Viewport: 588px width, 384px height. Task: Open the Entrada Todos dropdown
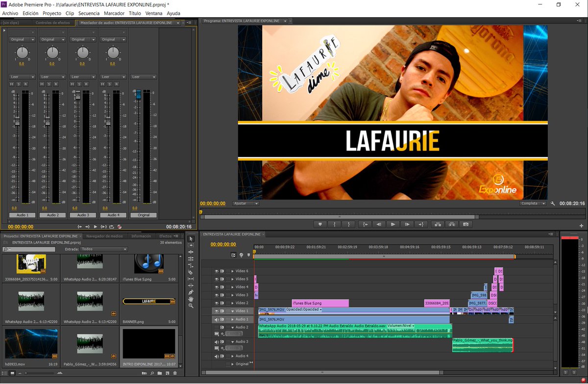click(104, 249)
